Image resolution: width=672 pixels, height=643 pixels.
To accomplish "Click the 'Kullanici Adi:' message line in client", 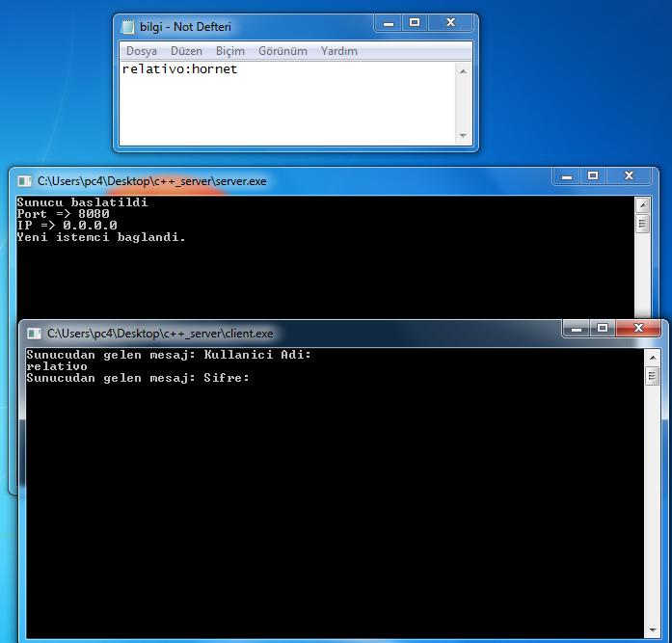I will pyautogui.click(x=169, y=355).
